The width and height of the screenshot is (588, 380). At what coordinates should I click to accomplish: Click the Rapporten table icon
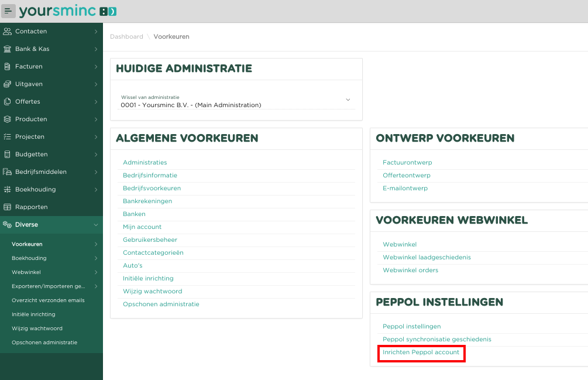tap(8, 207)
